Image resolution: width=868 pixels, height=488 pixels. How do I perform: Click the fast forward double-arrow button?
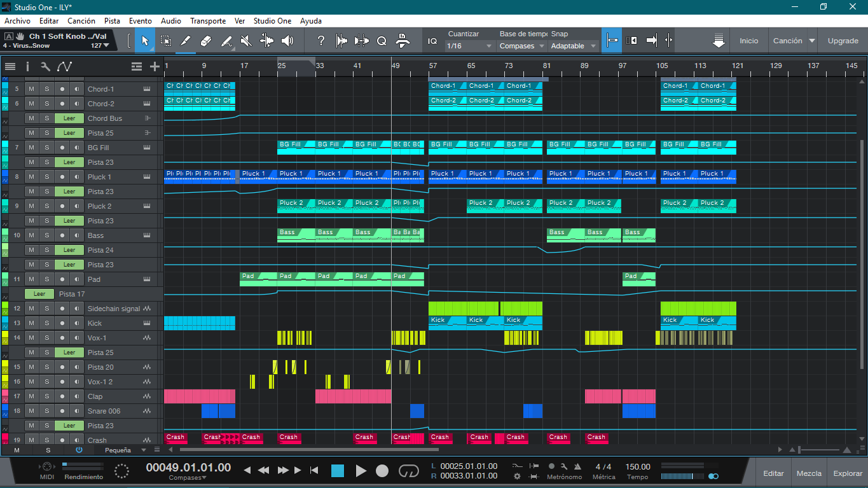(x=284, y=471)
